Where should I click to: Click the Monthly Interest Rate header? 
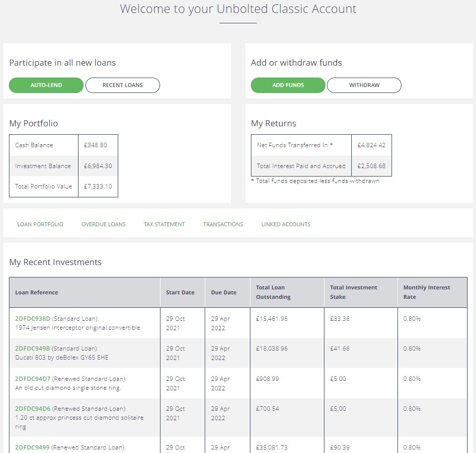point(427,292)
